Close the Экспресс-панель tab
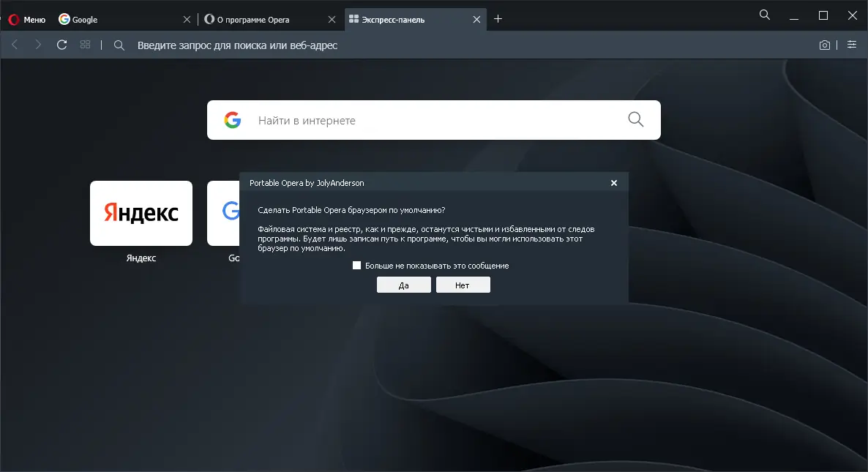Screen dimensions: 868x472 [x=476, y=19]
